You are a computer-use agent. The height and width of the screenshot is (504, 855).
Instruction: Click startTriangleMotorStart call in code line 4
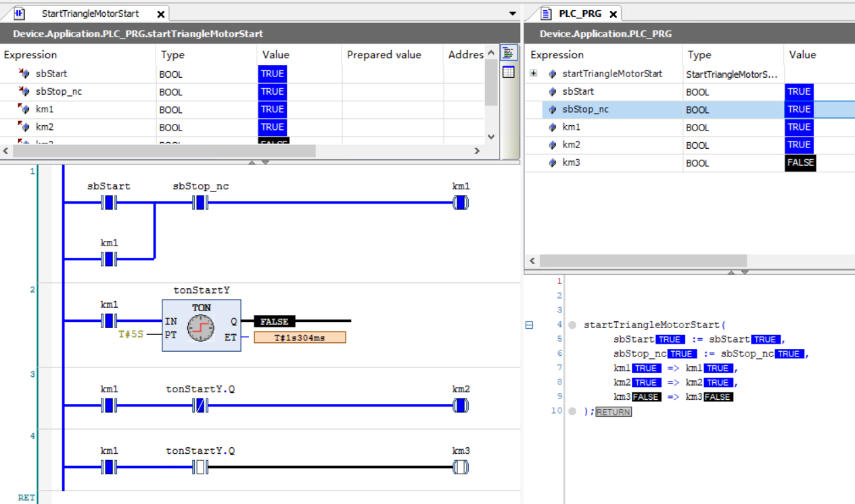coord(652,325)
